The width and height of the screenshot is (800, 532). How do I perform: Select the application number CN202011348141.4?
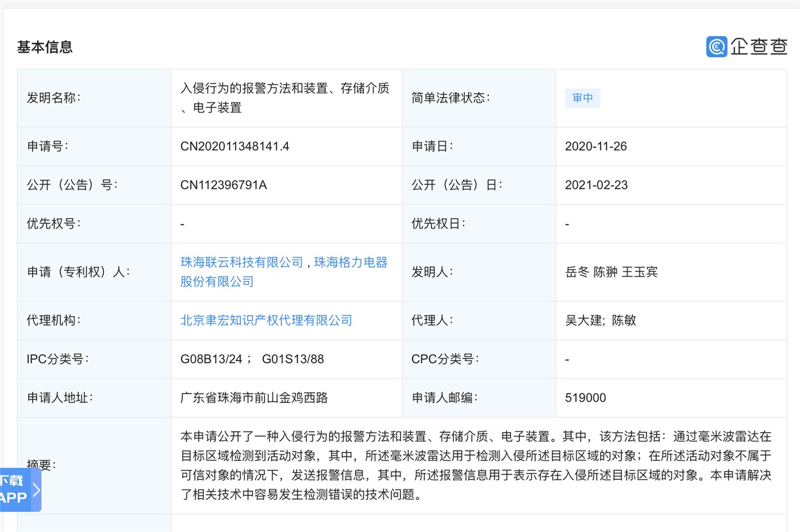coord(234,146)
